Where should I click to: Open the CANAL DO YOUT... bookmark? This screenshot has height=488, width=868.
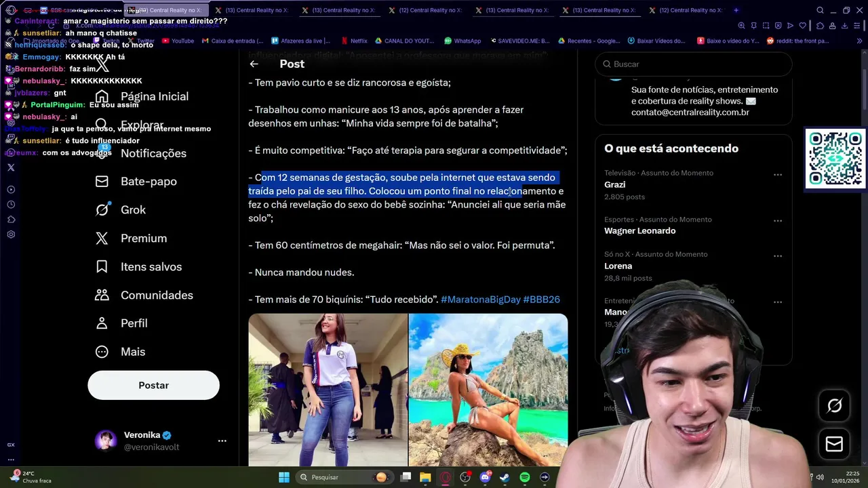tap(406, 41)
